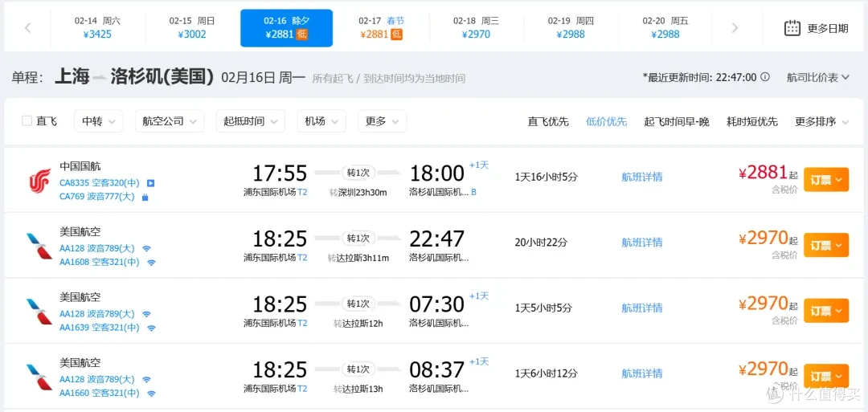
Task: Tick the 直飞 checkbox
Action: (27, 121)
